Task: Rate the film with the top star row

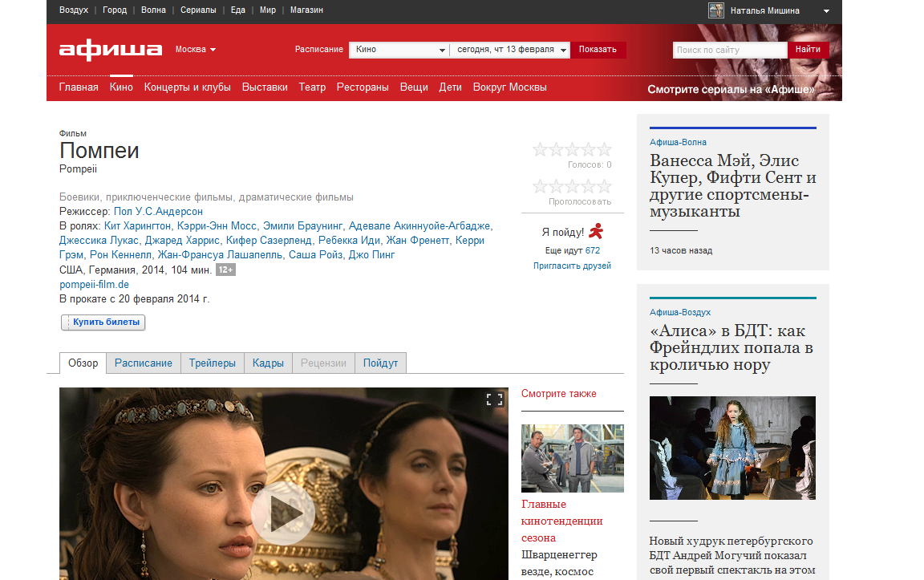Action: pos(572,150)
